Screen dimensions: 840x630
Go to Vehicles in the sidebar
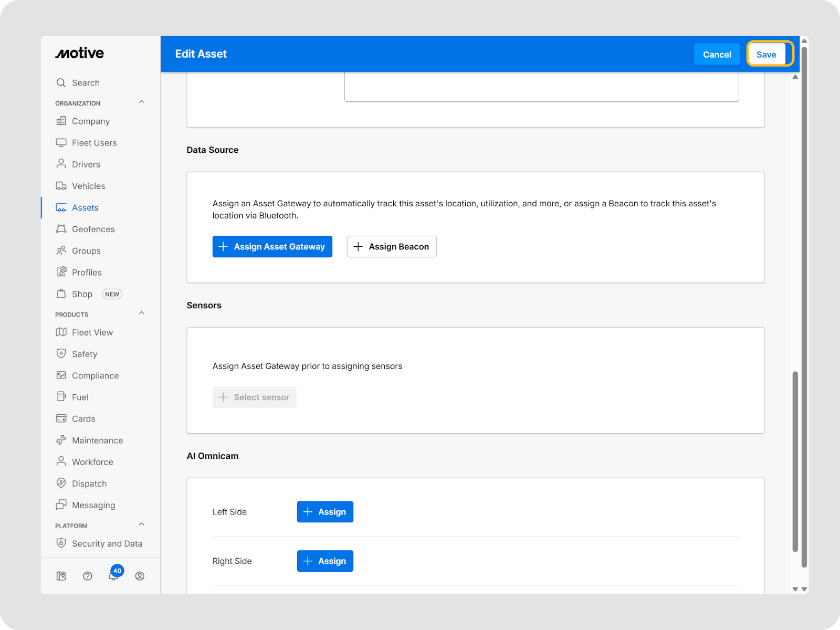(88, 186)
